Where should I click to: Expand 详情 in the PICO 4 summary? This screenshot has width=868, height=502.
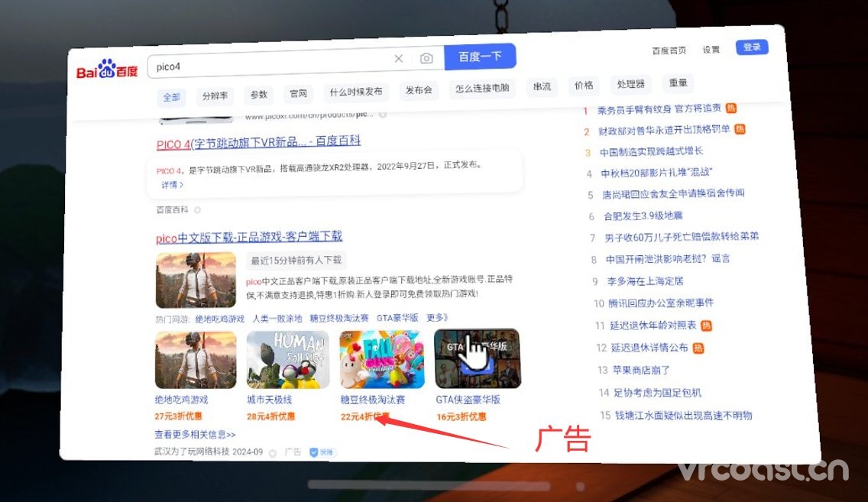[x=172, y=185]
